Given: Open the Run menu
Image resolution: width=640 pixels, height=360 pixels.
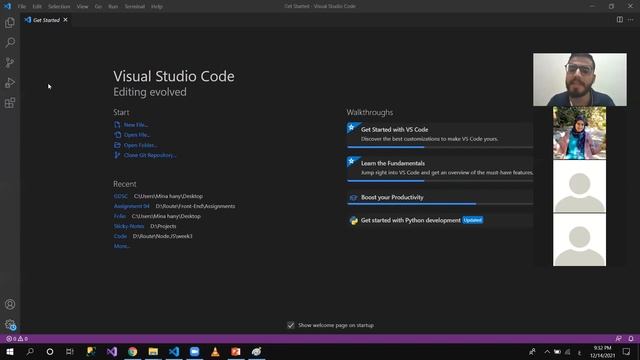Looking at the screenshot, I should coord(113,7).
